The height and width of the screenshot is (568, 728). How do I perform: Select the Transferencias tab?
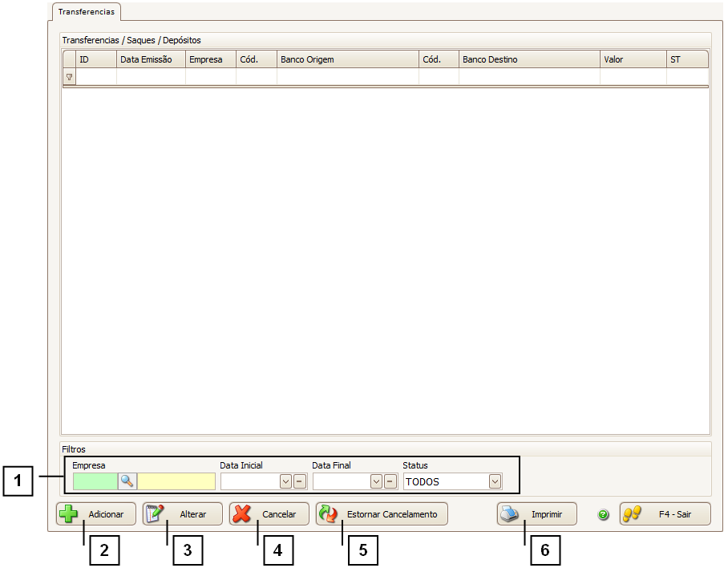(87, 12)
